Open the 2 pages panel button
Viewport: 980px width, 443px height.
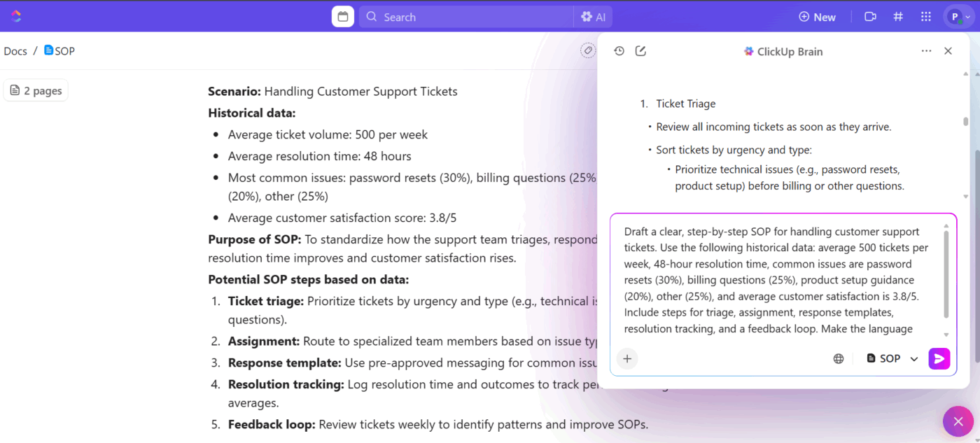pos(36,90)
